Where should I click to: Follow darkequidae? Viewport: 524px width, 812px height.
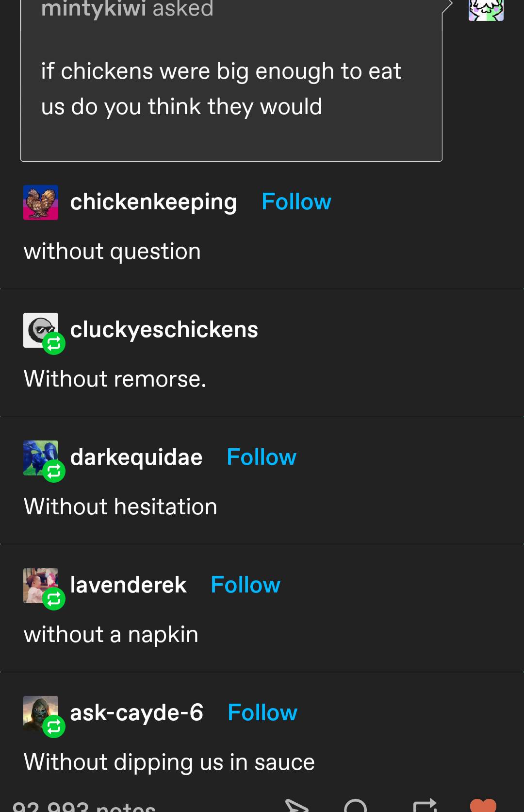(262, 457)
